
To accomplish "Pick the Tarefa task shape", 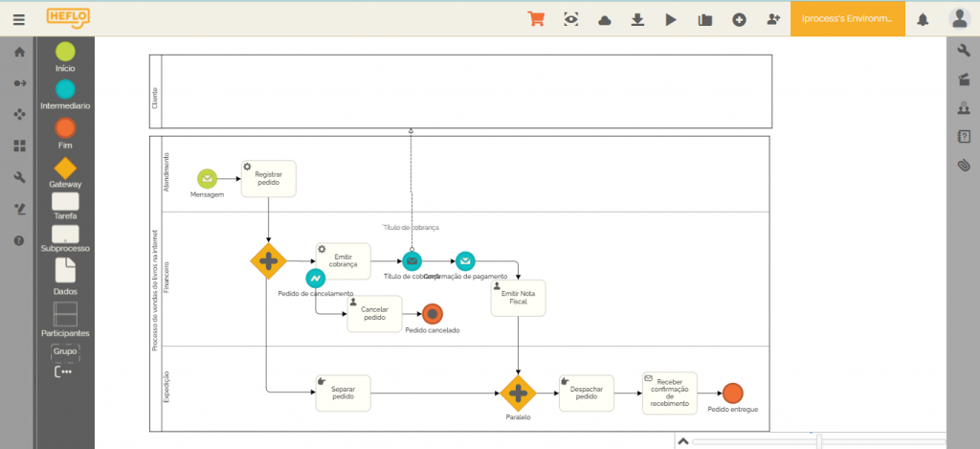I will (65, 202).
